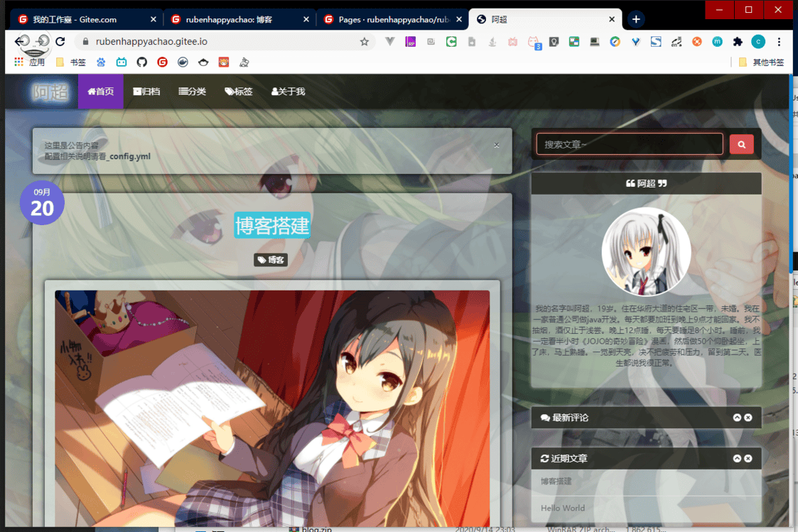Go to 归档 in the navigation bar

click(x=146, y=92)
